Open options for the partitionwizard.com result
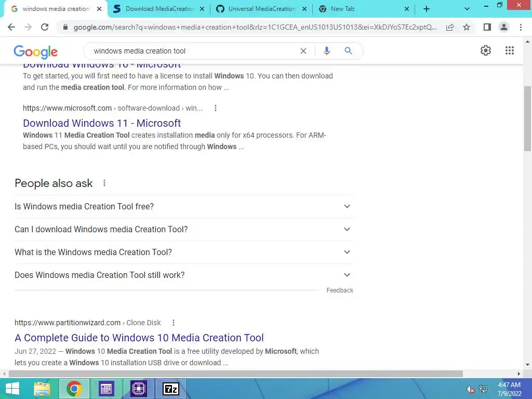The height and width of the screenshot is (399, 532). [174, 323]
